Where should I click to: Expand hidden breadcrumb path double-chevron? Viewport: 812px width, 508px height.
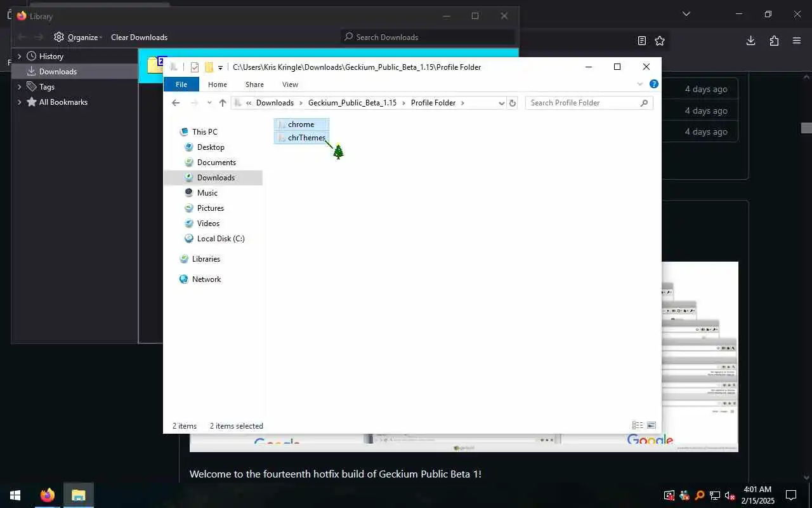[x=249, y=103]
